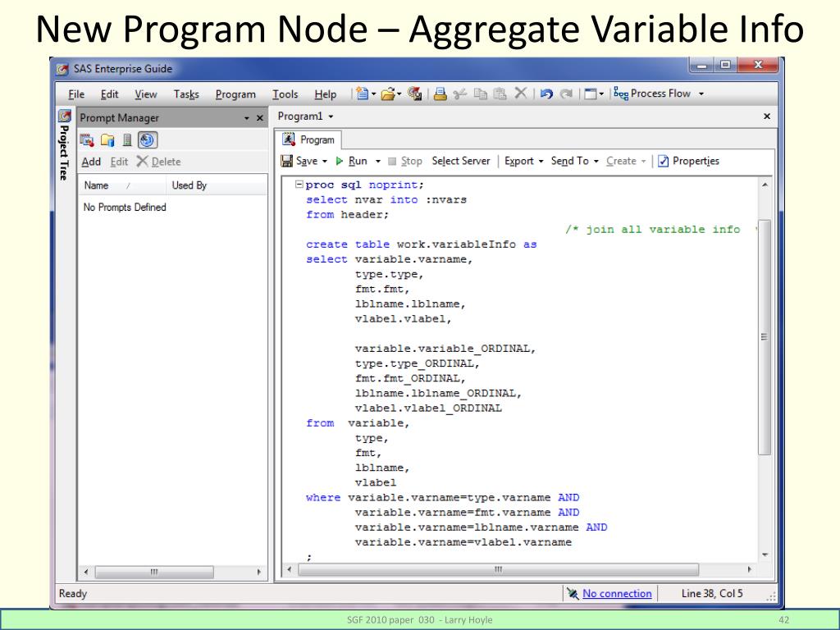Click the Prompt Manager horizontal scrollbar thumb
This screenshot has height=630, width=840.
(x=154, y=572)
